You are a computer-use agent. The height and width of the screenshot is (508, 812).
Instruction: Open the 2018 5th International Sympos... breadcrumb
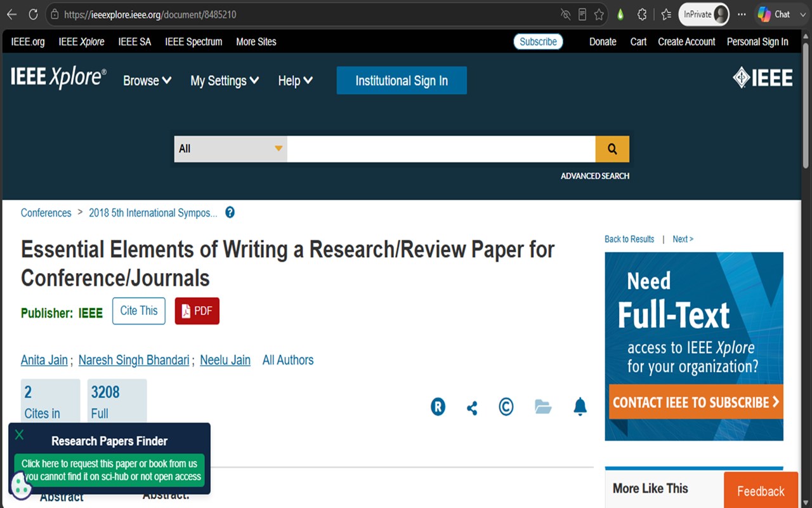pos(153,213)
